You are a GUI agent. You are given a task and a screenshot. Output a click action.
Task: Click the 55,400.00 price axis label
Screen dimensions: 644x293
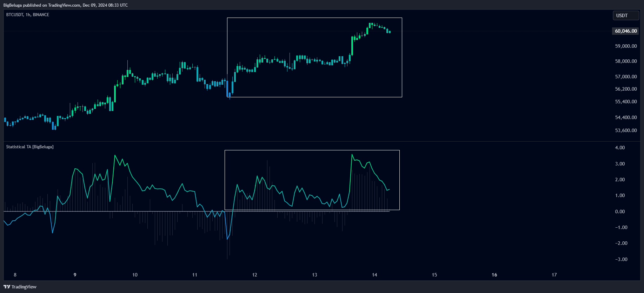point(626,102)
